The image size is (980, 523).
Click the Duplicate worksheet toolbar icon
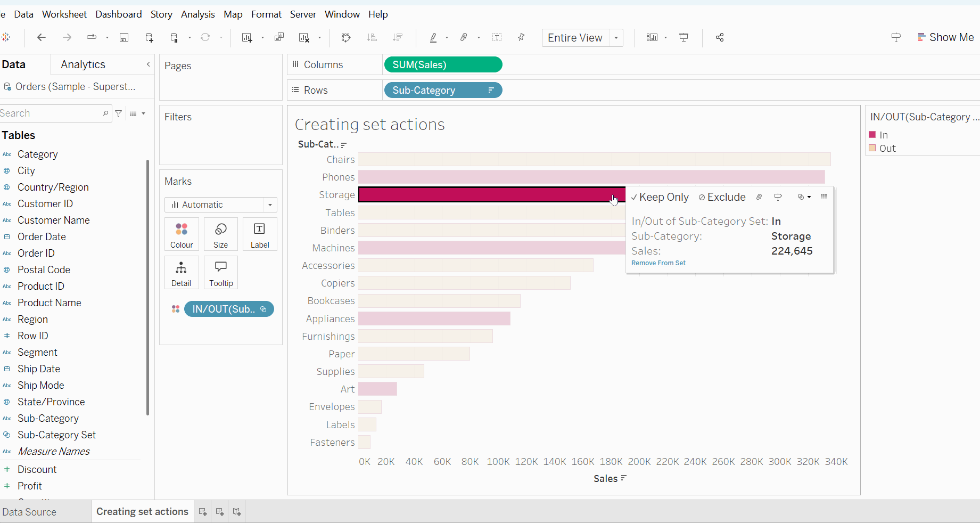tap(279, 37)
